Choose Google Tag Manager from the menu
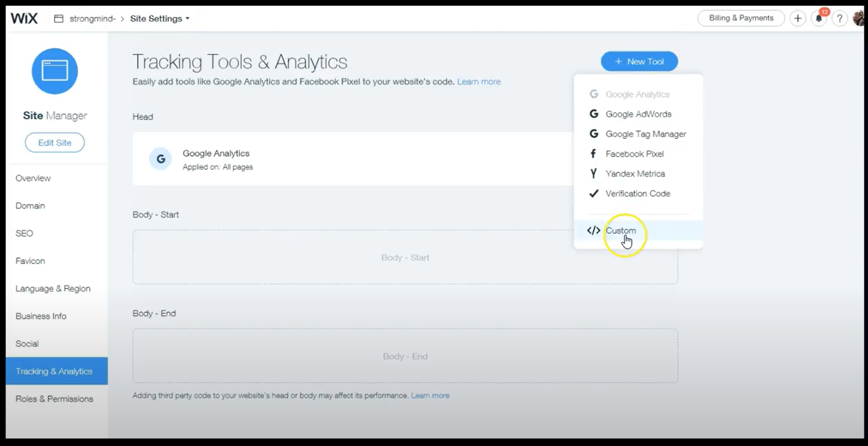Image resolution: width=868 pixels, height=446 pixels. coord(638,134)
